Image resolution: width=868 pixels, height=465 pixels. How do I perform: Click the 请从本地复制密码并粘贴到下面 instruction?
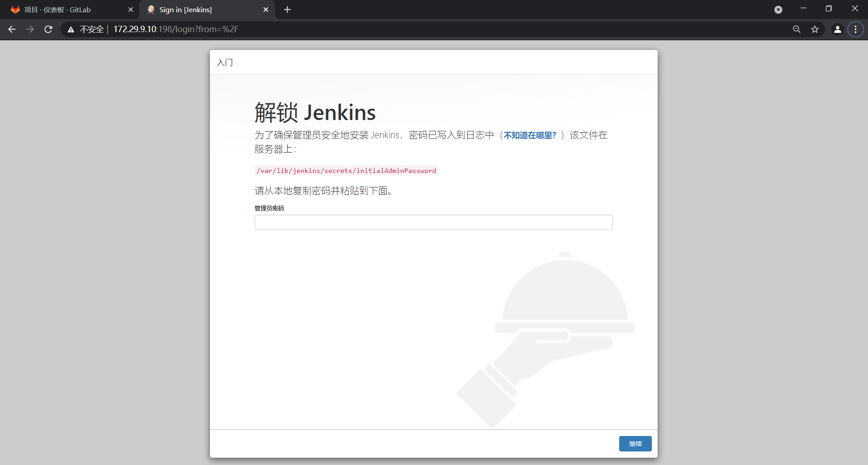click(323, 191)
